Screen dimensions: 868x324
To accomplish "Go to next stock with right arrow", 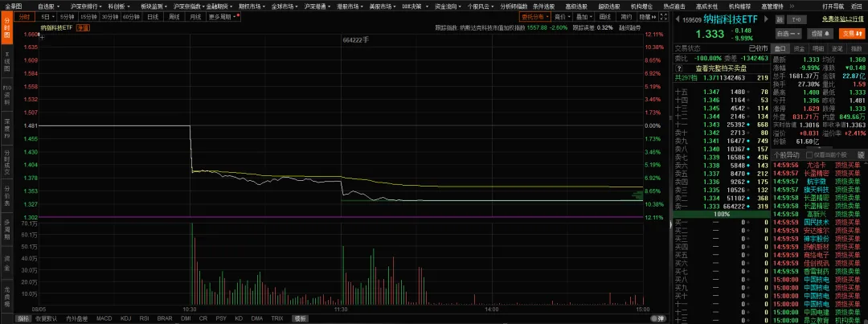I will click(x=767, y=18).
